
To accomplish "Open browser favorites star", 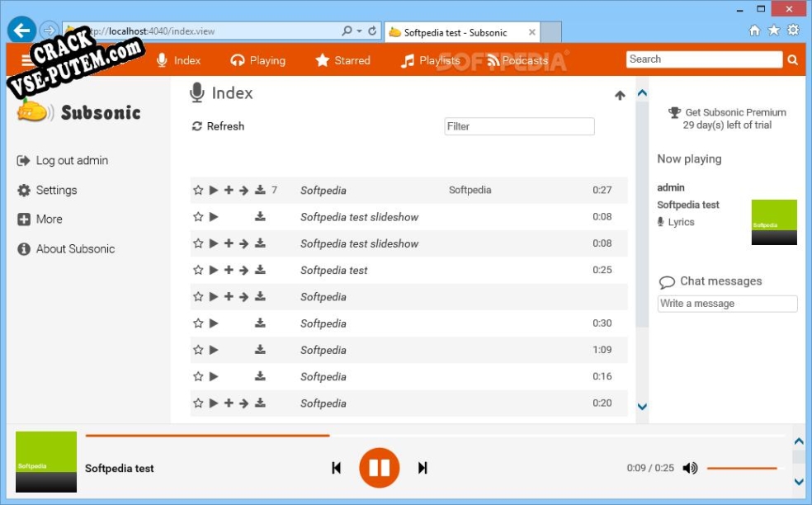I will pos(774,30).
